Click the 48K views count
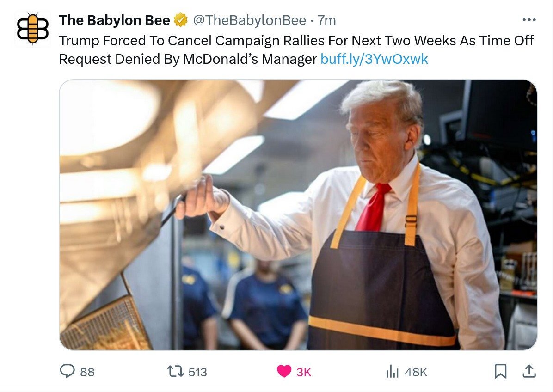This screenshot has height=392, width=553. [416, 372]
